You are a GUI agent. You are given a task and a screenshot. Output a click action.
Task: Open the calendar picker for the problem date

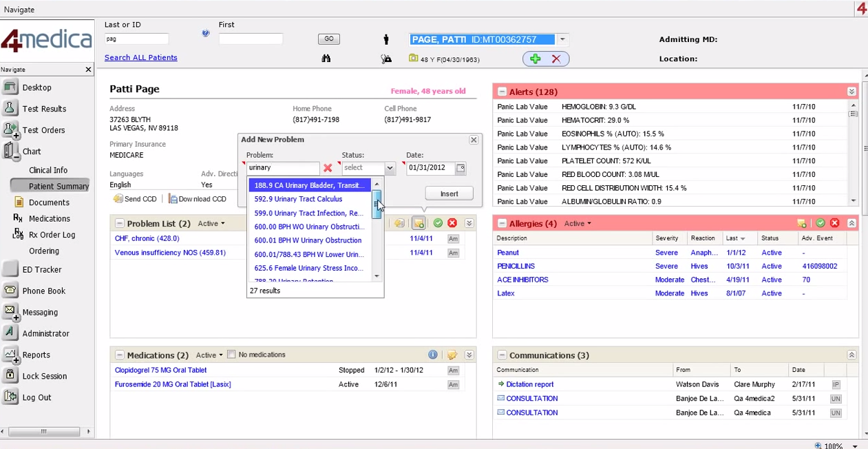pos(461,168)
